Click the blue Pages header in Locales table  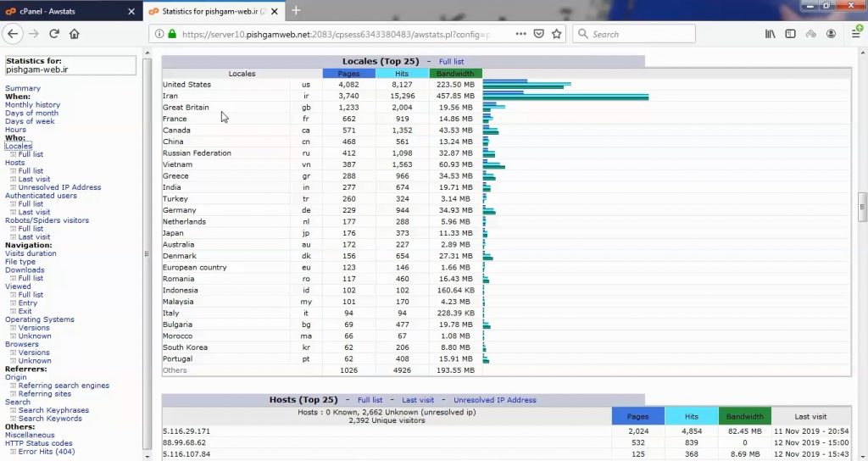click(x=348, y=73)
